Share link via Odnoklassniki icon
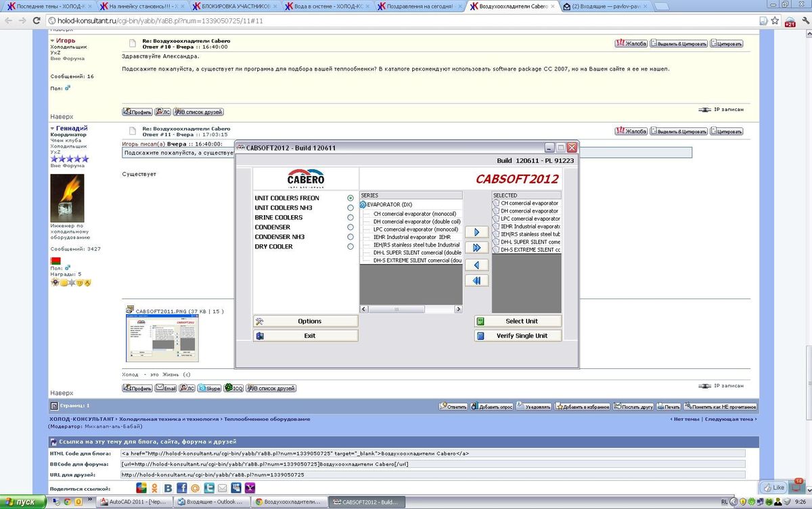This screenshot has height=509, width=812. 154,488
